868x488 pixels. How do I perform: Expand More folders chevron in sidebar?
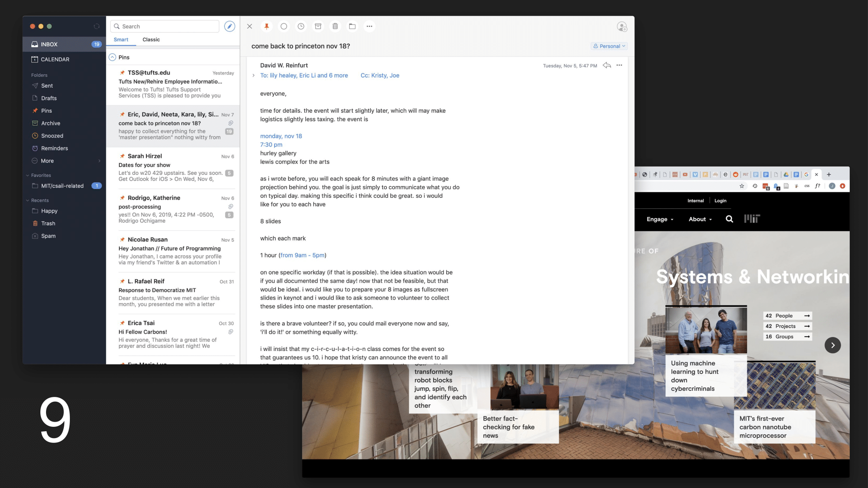coord(99,161)
